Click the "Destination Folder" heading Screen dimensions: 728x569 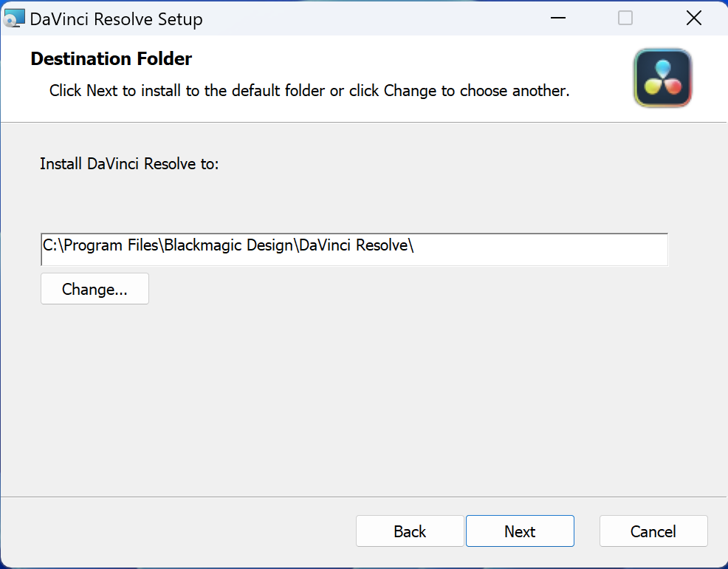pyautogui.click(x=111, y=59)
